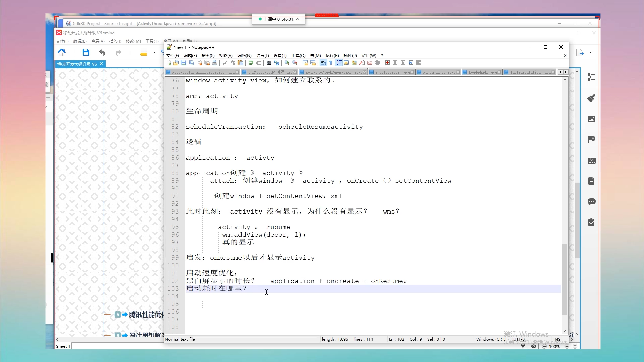Click the Cut scissors icon
Screen dimensions: 644x362
(x=225, y=63)
